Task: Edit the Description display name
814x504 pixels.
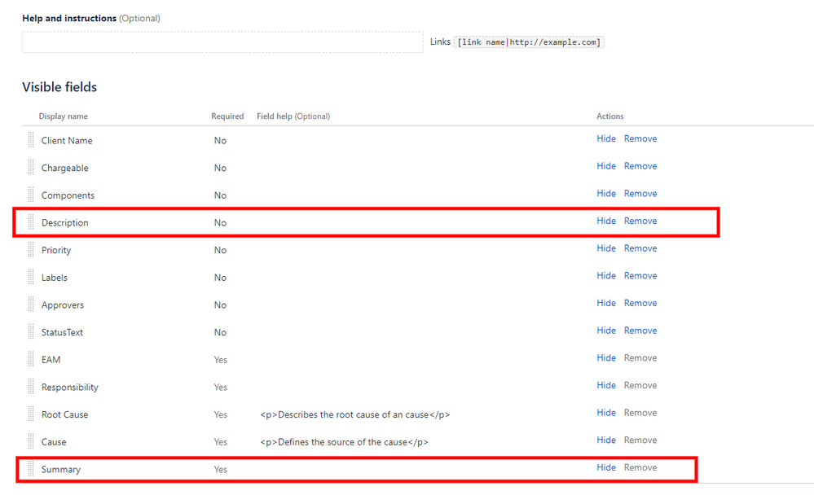Action: click(x=65, y=223)
